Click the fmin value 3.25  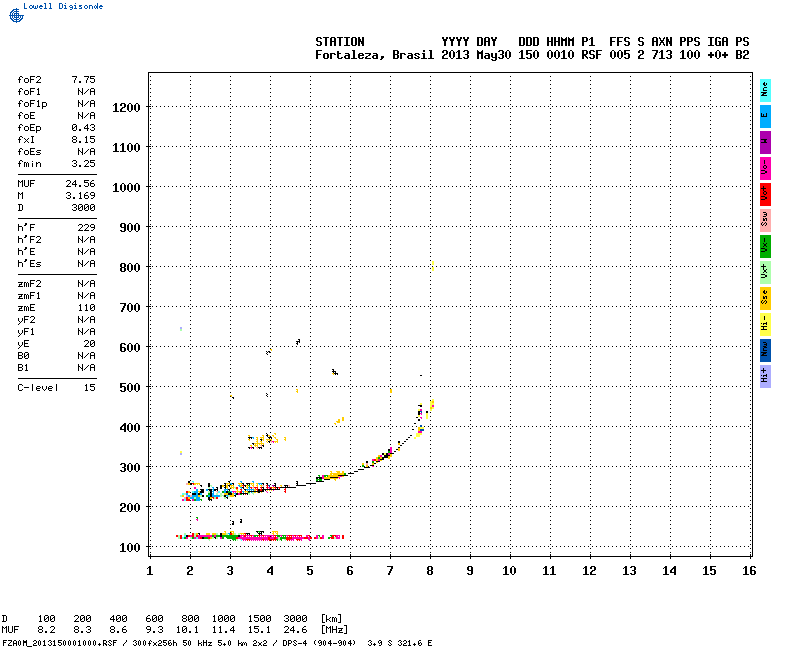83,164
